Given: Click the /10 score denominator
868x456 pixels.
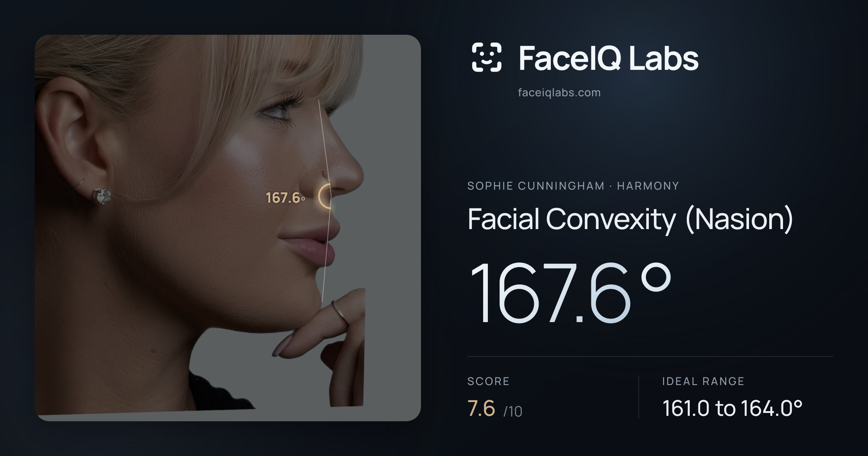Looking at the screenshot, I should pyautogui.click(x=513, y=412).
